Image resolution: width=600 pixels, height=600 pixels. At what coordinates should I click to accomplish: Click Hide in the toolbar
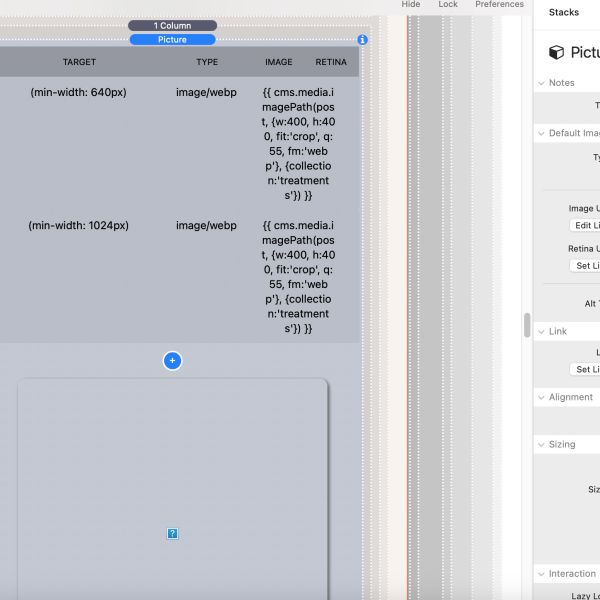click(411, 4)
